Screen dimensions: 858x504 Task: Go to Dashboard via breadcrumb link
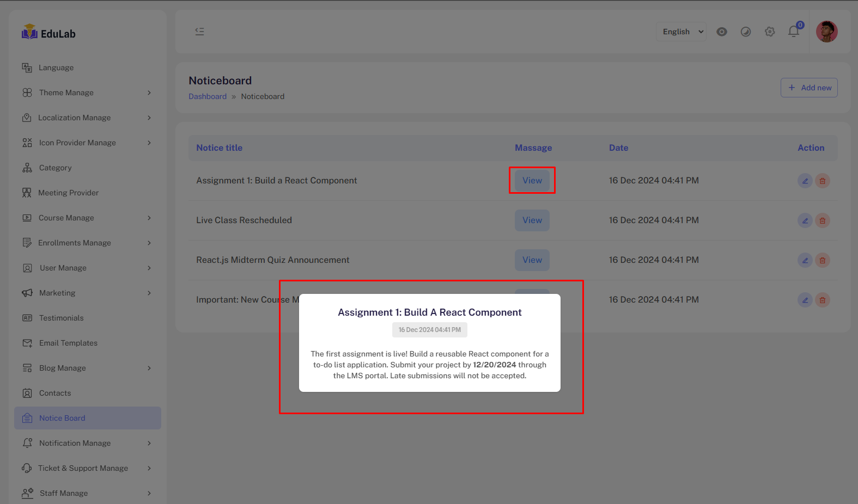click(x=208, y=96)
